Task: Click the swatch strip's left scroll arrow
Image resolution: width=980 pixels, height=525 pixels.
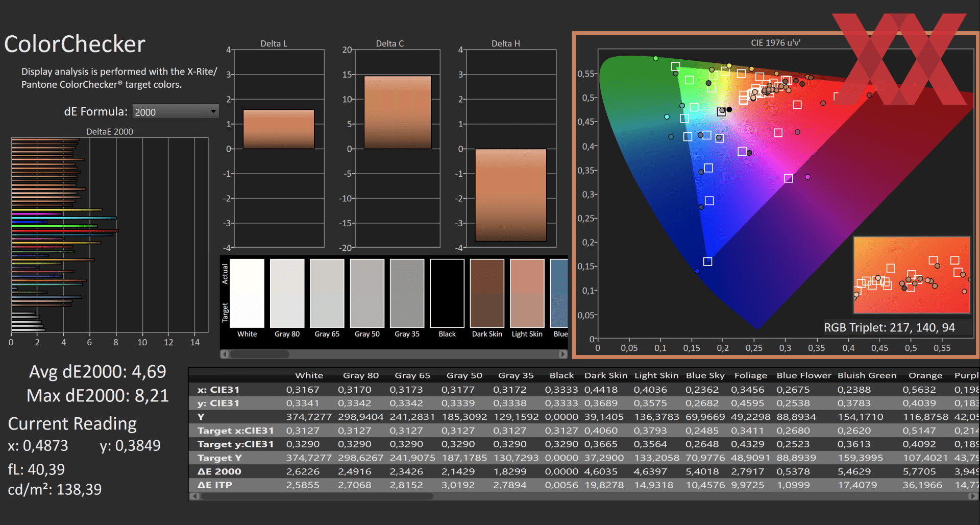Action: (225, 354)
